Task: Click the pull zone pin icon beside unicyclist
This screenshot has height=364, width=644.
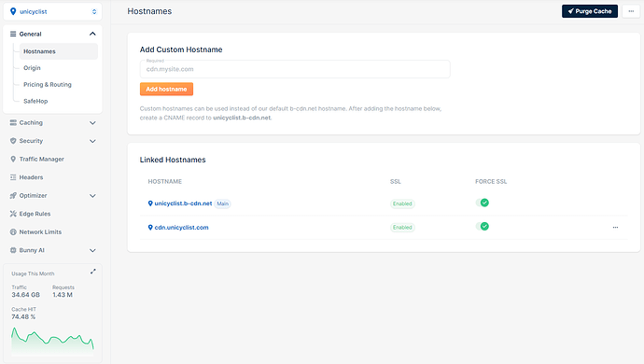Action: coord(13,11)
